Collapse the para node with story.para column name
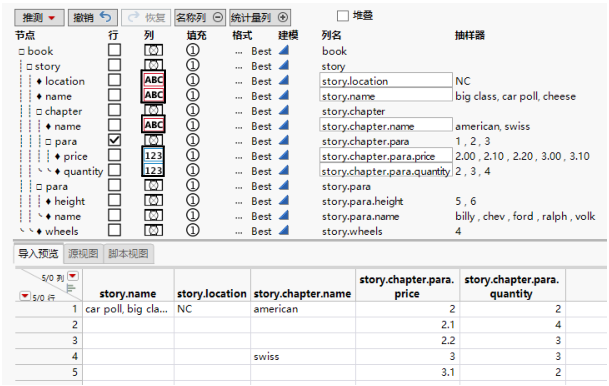Viewport: 609px width, 386px height. (x=39, y=187)
